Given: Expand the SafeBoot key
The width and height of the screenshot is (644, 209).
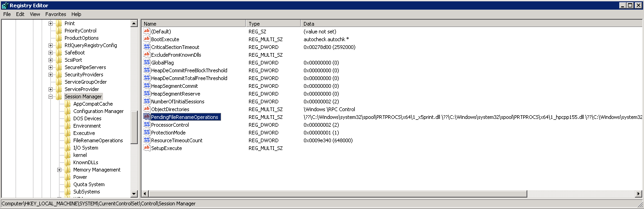Looking at the screenshot, I should tap(51, 53).
